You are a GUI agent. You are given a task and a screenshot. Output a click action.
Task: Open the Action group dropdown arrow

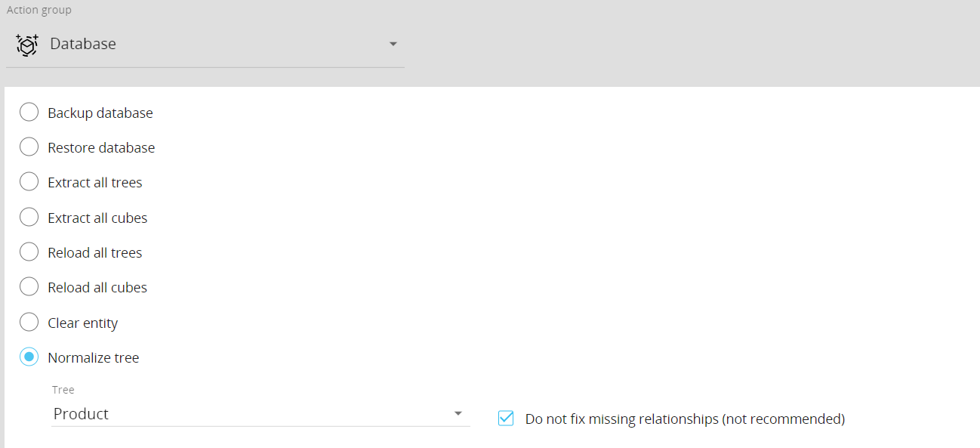click(393, 45)
